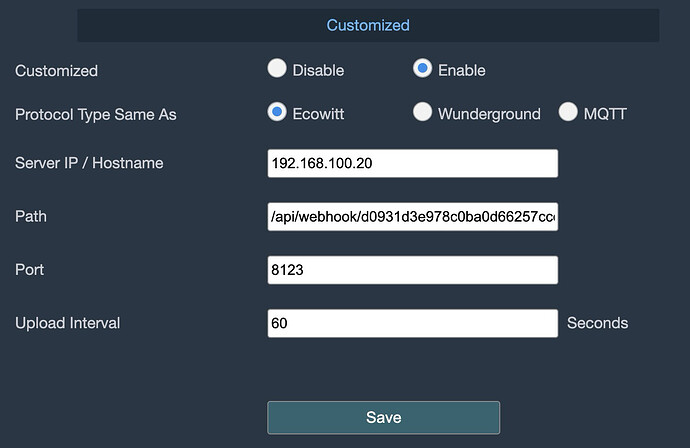Image resolution: width=690 pixels, height=448 pixels.
Task: Choose the MQTT protocol radio button
Action: coord(569,113)
